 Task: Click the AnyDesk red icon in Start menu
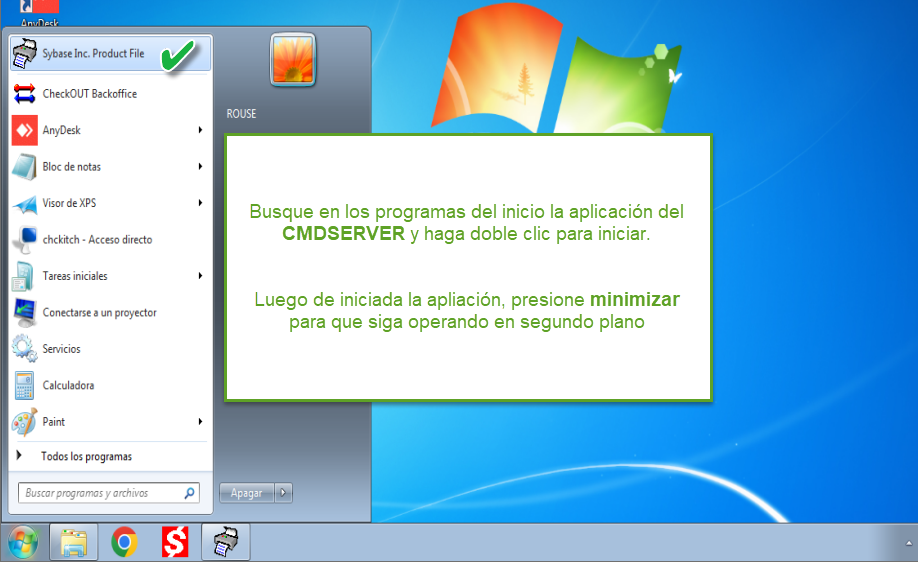[25, 130]
